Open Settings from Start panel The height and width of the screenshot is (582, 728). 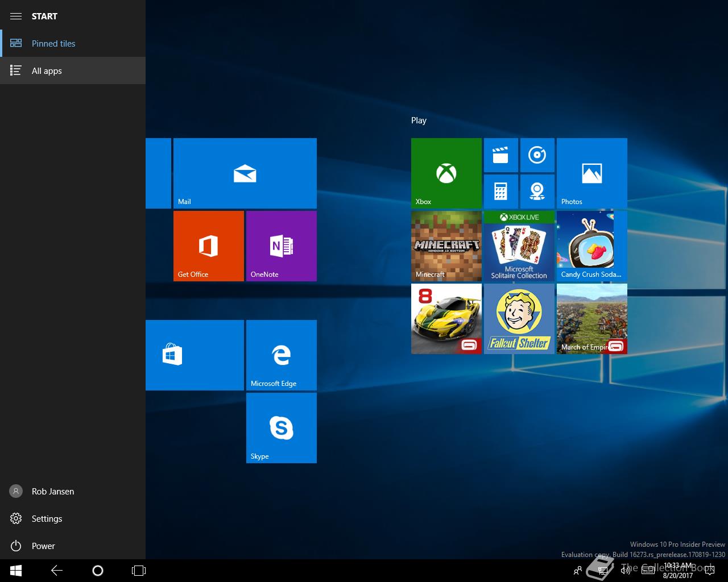(x=73, y=518)
